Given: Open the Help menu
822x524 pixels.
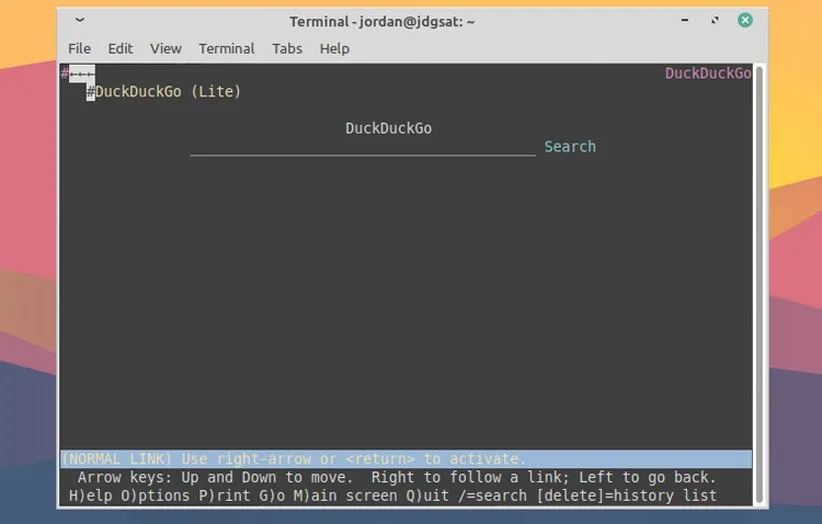Looking at the screenshot, I should click(334, 49).
